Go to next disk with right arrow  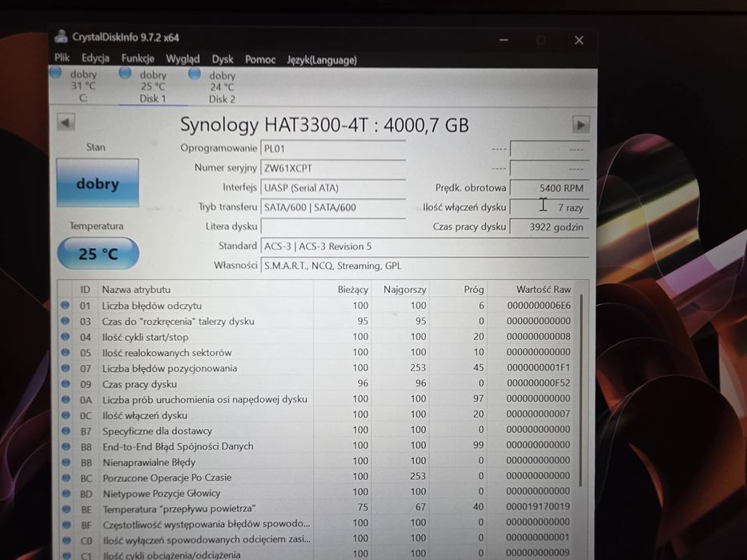tap(580, 125)
